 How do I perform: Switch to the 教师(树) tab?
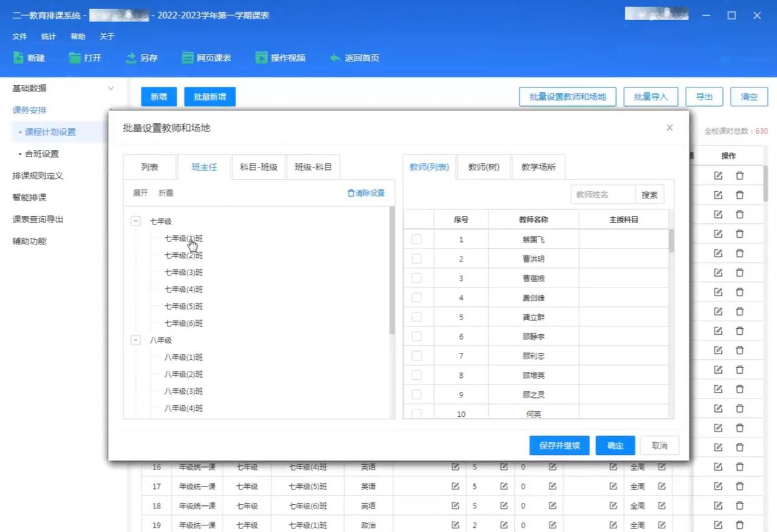[484, 167]
